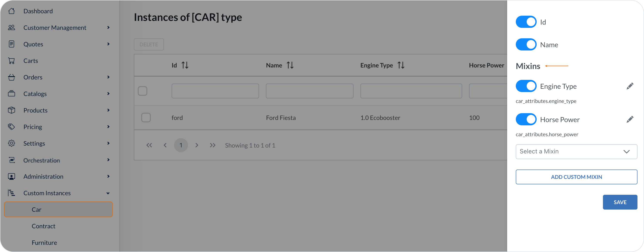Click the Name column filter input field
The image size is (644, 252).
pyautogui.click(x=309, y=91)
